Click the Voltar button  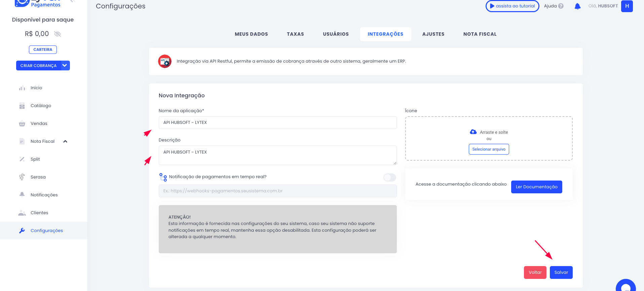coord(535,272)
